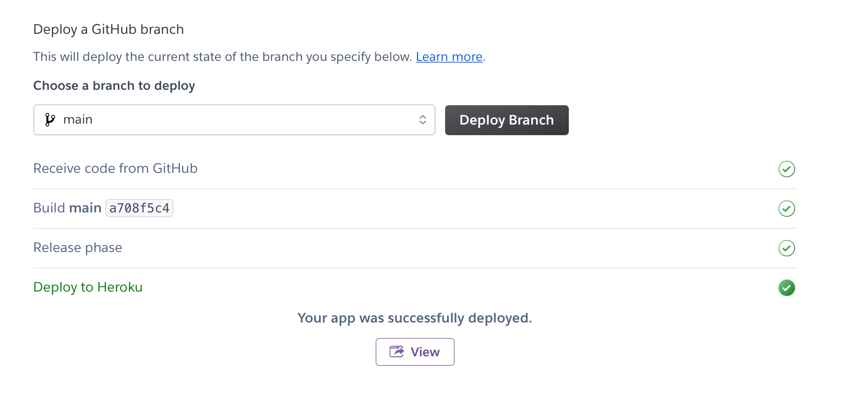Click the successfully deployed message
Screen dimensions: 868x420
pyautogui.click(x=414, y=318)
